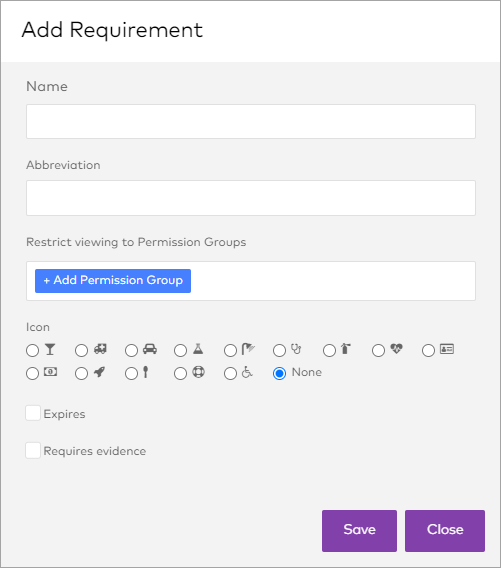Select the stethoscope icon option
501x568 pixels.
[279, 350]
